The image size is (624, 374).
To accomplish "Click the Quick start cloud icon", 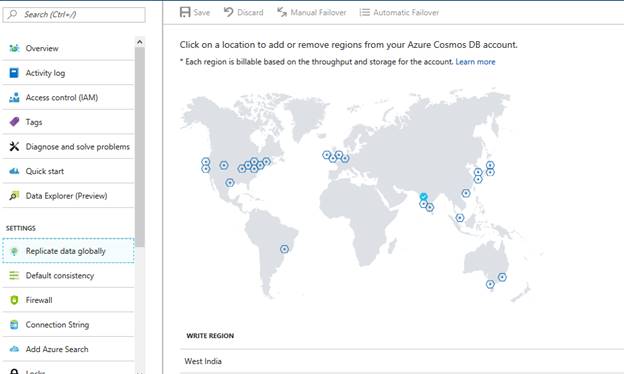I will pos(14,171).
